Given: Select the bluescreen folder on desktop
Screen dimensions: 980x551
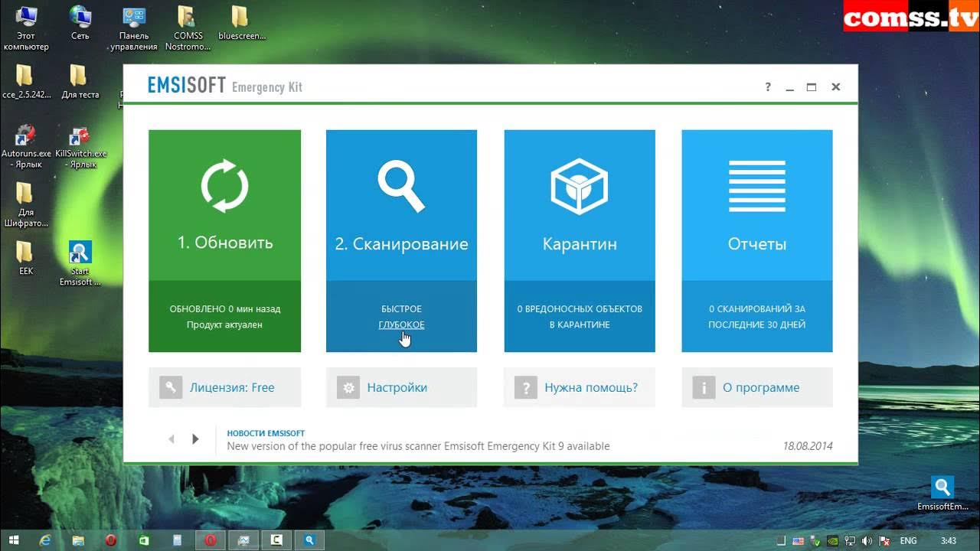Looking at the screenshot, I should coord(240,23).
